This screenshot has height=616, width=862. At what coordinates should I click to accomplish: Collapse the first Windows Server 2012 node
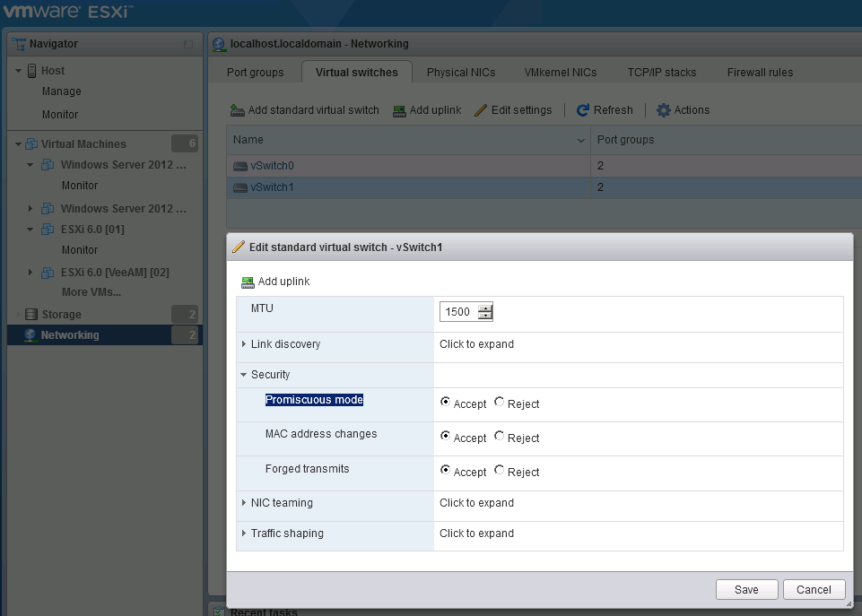pos(30,165)
